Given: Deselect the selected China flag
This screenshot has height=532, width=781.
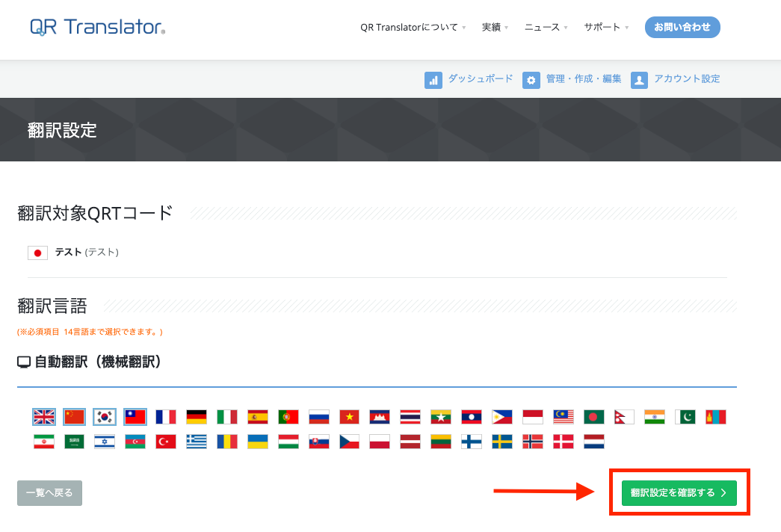Looking at the screenshot, I should pyautogui.click(x=74, y=417).
